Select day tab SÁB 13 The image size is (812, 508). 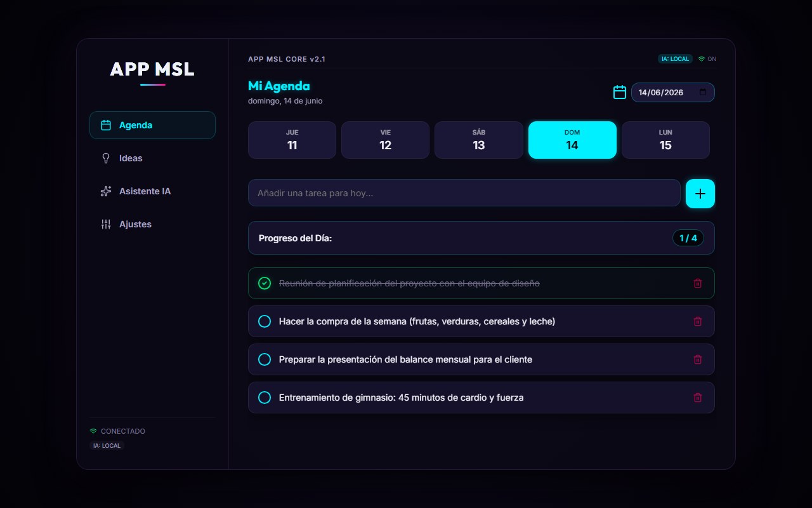[478, 140]
